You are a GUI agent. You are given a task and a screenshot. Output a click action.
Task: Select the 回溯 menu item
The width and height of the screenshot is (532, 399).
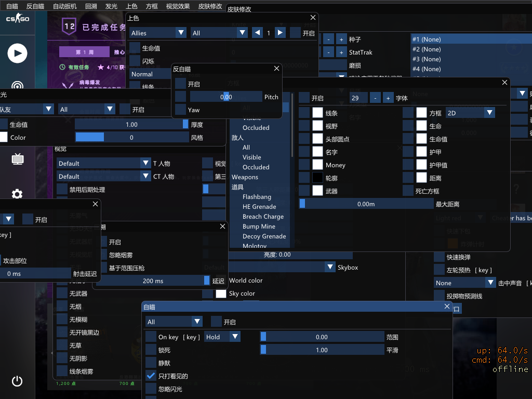91,6
